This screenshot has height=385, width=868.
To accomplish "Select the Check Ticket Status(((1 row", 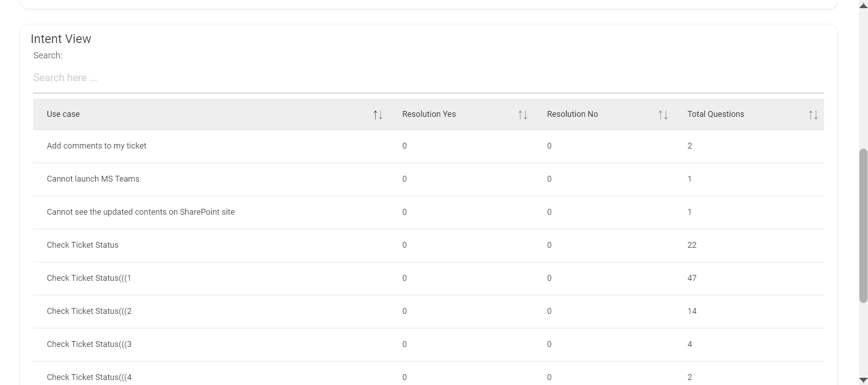I will (x=89, y=278).
